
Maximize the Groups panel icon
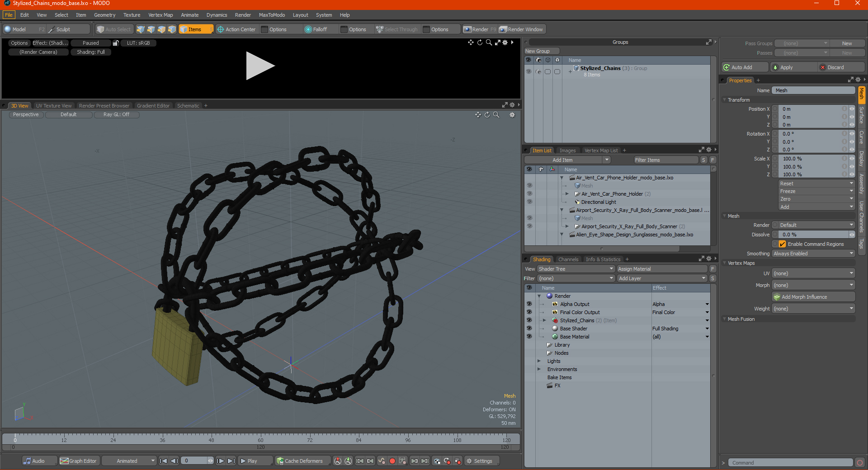708,42
